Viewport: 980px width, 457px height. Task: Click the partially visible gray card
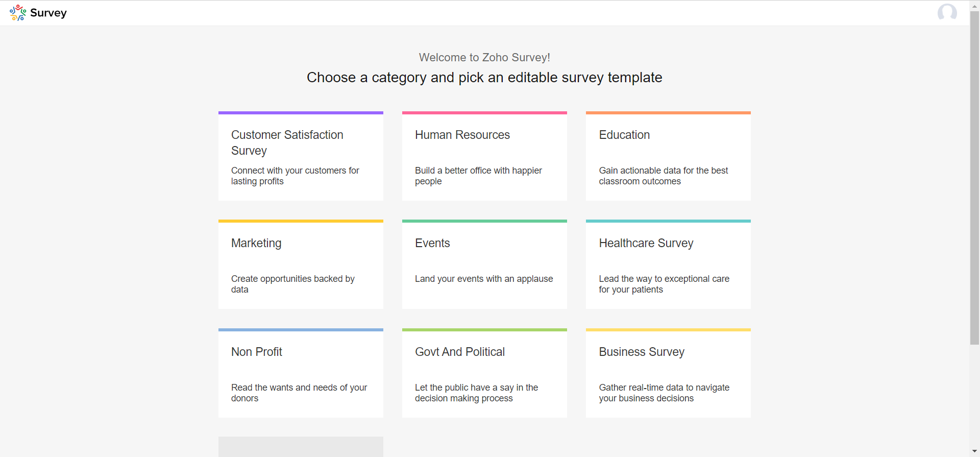[x=301, y=447]
